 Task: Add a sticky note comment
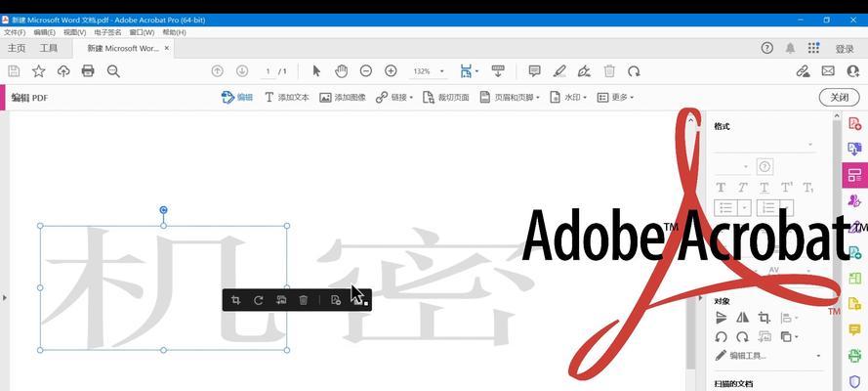(534, 71)
